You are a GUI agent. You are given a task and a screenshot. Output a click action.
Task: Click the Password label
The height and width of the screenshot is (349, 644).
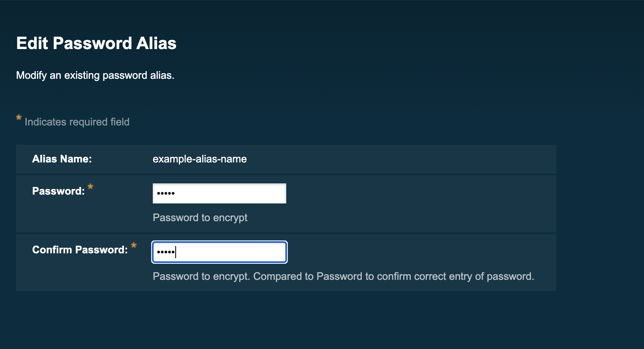59,191
